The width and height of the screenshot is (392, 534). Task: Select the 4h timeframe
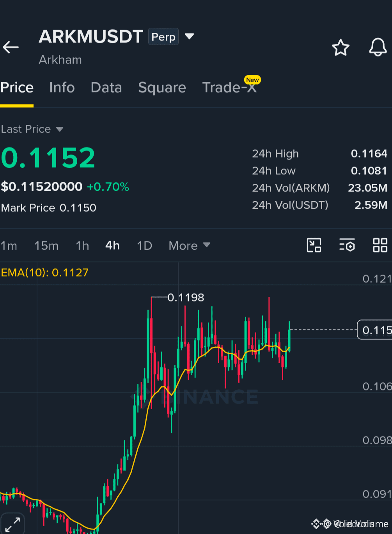[112, 245]
